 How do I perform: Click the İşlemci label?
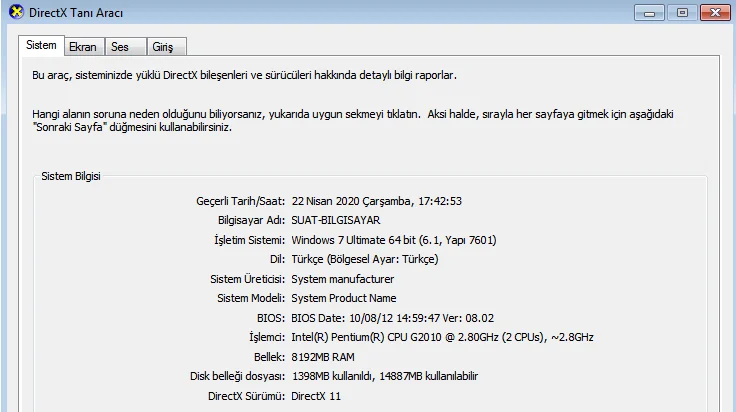coord(267,337)
